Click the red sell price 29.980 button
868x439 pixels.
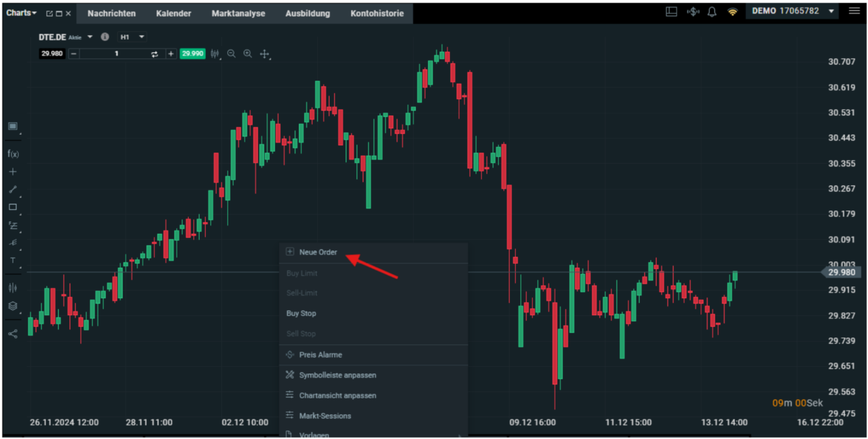tap(52, 54)
